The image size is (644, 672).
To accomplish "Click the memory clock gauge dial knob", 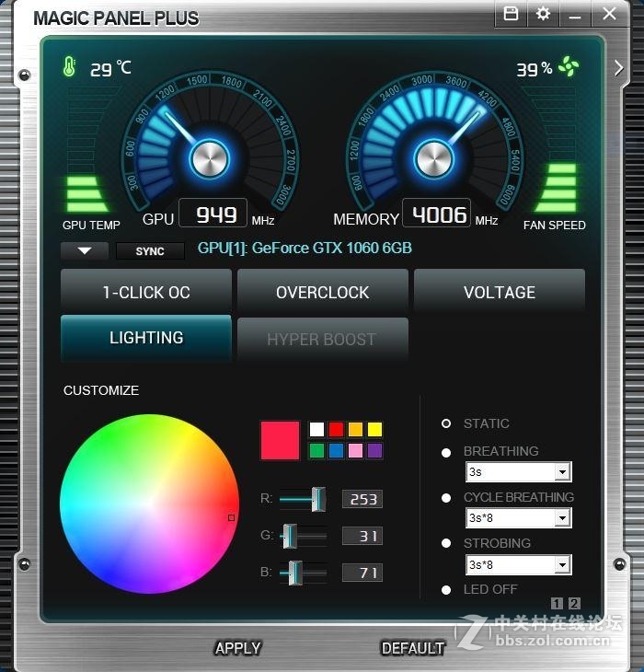I will (x=433, y=158).
